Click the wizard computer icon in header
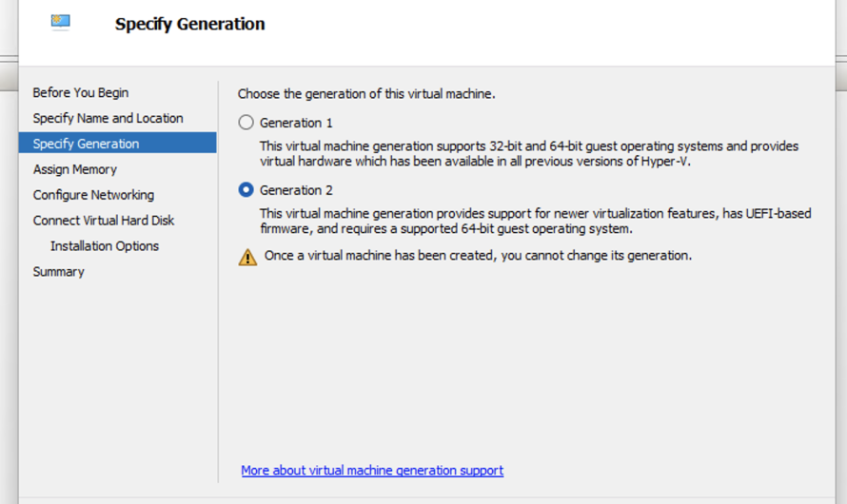The width and height of the screenshot is (847, 504). click(x=61, y=23)
